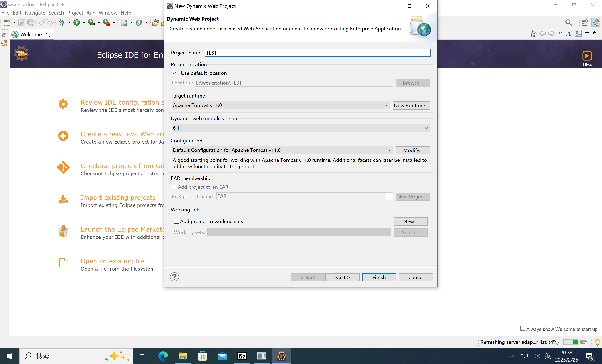Click the Debug bug toolbar icon
Screen dimensions: 602x364
62,22
